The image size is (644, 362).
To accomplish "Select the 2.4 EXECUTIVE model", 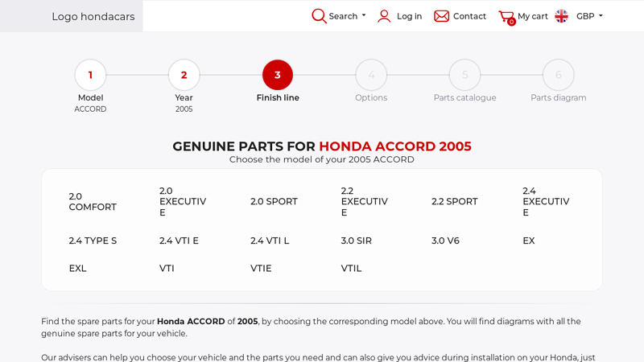I will [x=546, y=202].
